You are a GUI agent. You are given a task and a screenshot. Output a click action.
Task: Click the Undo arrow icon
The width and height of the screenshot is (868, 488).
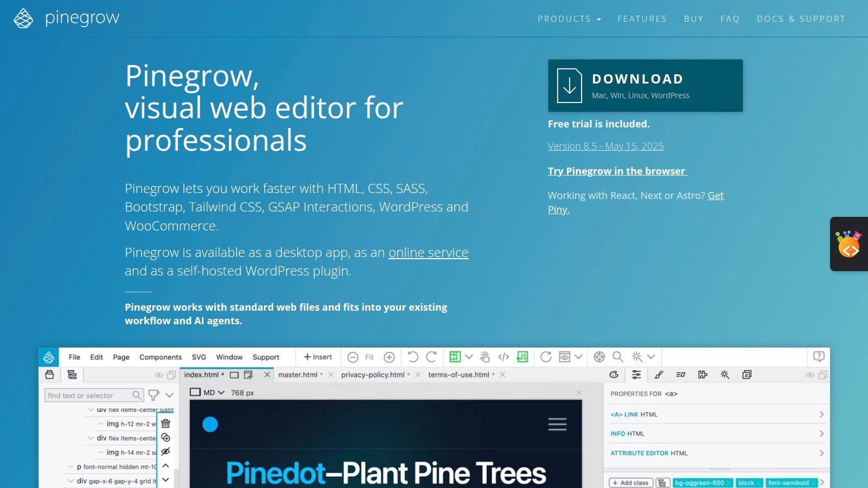(413, 357)
